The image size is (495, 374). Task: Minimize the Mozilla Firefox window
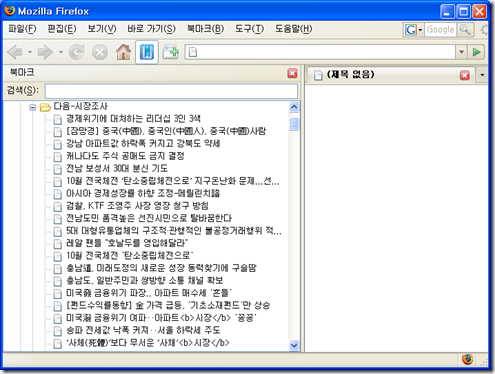pyautogui.click(x=447, y=12)
